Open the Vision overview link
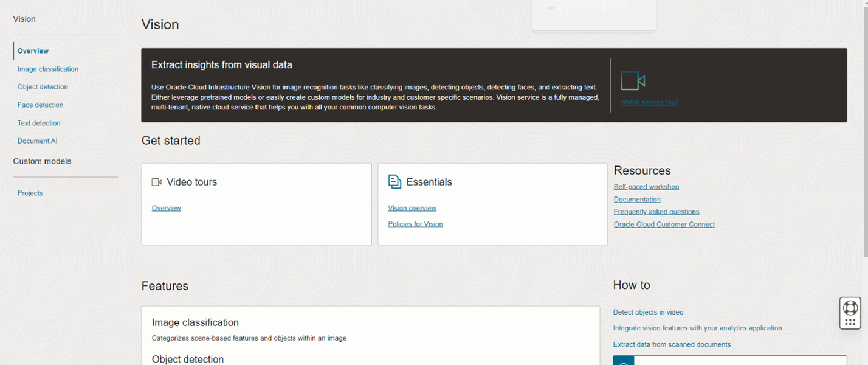This screenshot has width=868, height=365. pos(412,208)
